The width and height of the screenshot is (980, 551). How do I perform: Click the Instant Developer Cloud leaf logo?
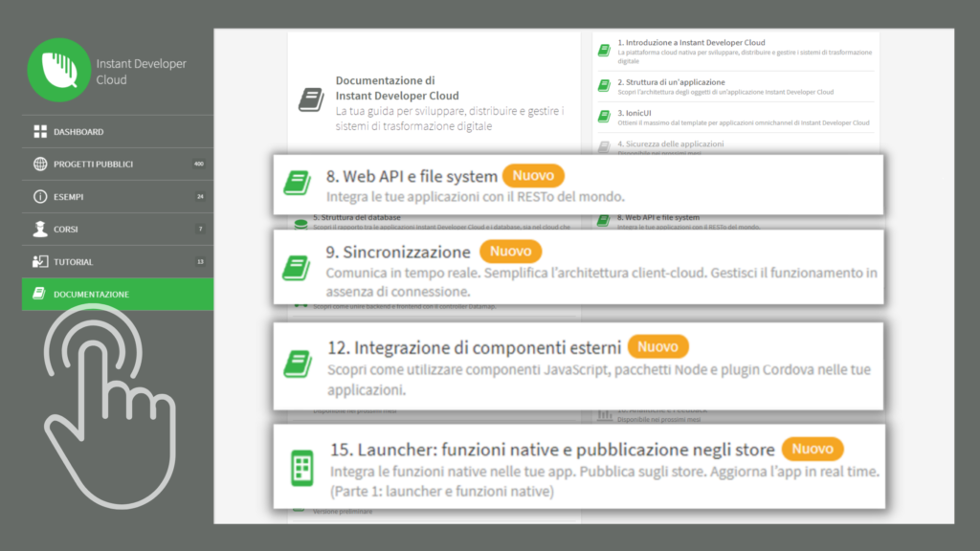pyautogui.click(x=58, y=70)
